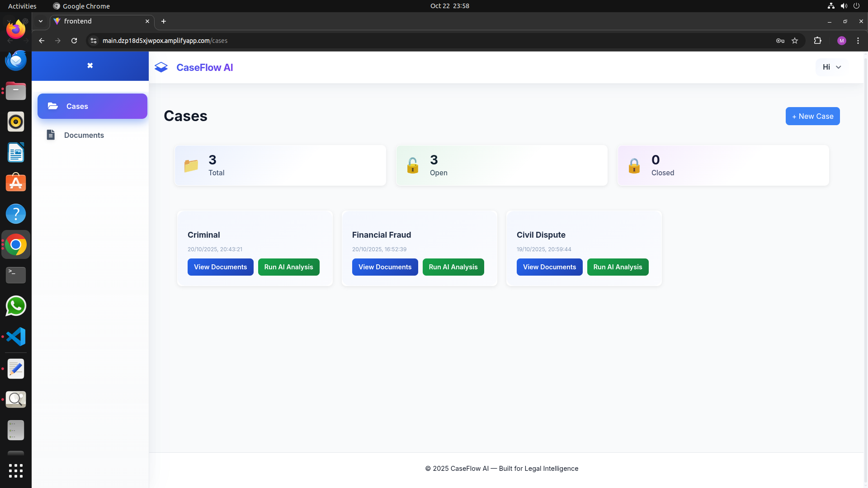View Documents for the Criminal case
The width and height of the screenshot is (868, 488).
pos(220,267)
